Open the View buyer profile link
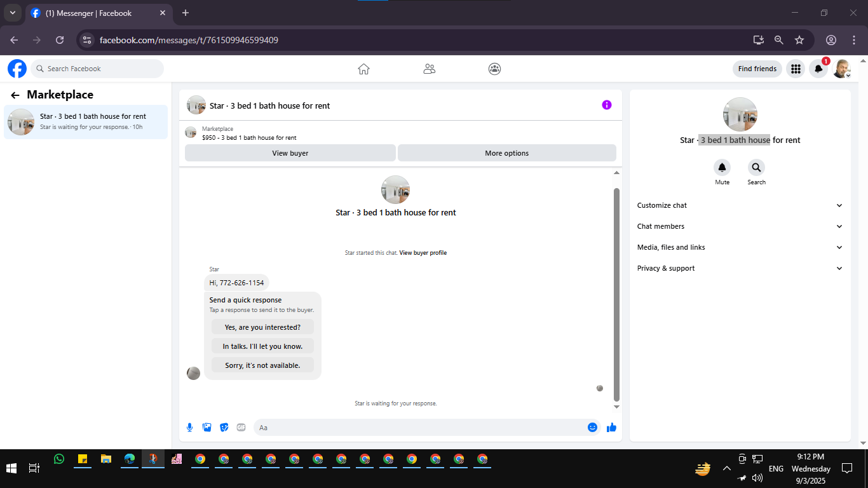868x488 pixels. tap(423, 253)
